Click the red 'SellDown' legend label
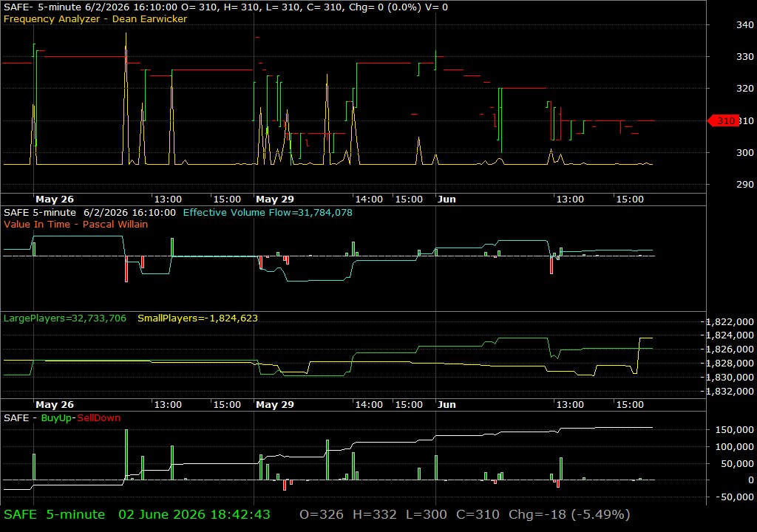This screenshot has width=757, height=532. [x=99, y=417]
